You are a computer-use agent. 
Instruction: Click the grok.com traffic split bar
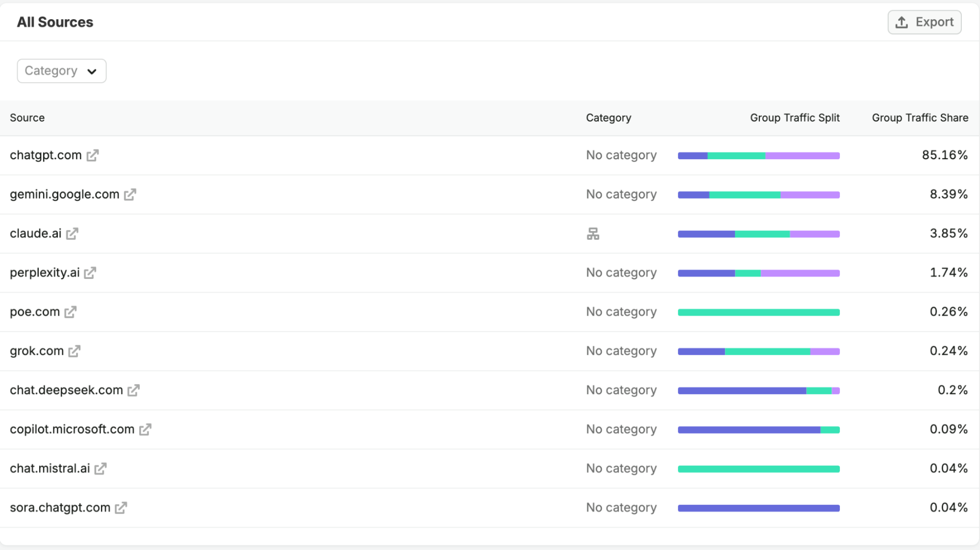[759, 352]
